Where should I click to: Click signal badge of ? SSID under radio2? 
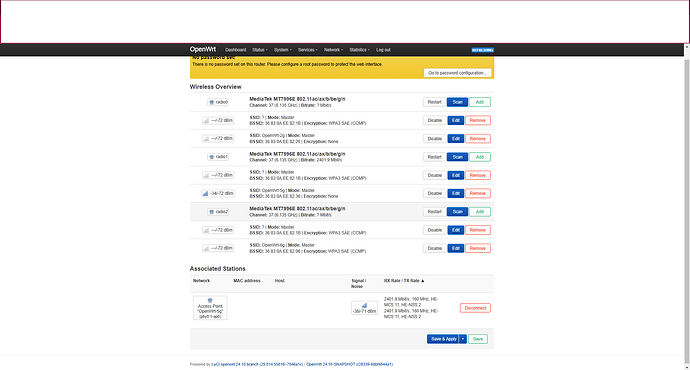click(x=218, y=230)
